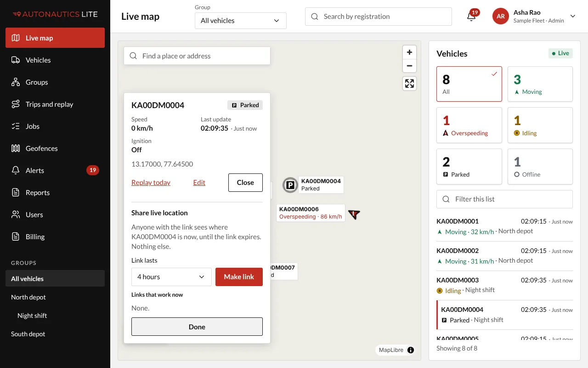Select the North depot group
This screenshot has width=588, height=368.
(x=55, y=297)
